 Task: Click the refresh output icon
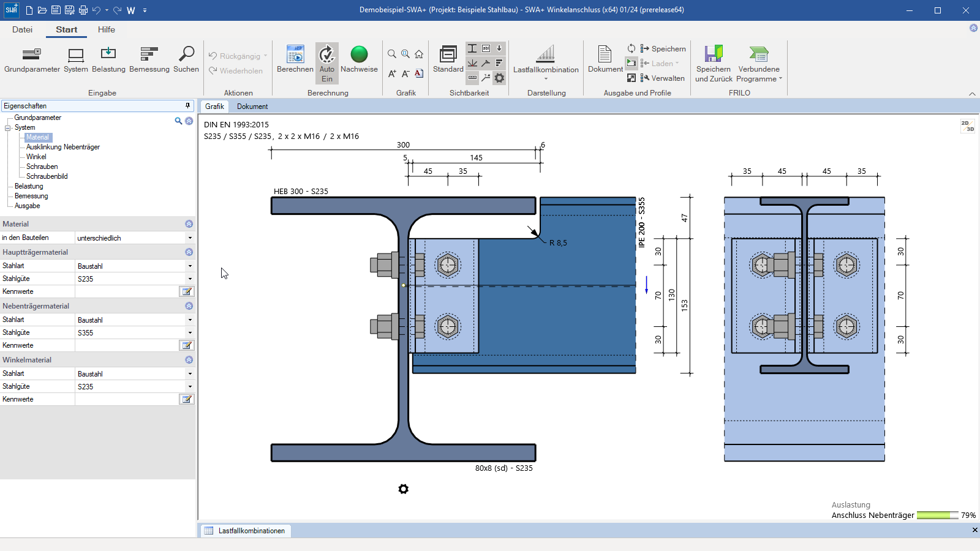tap(631, 48)
